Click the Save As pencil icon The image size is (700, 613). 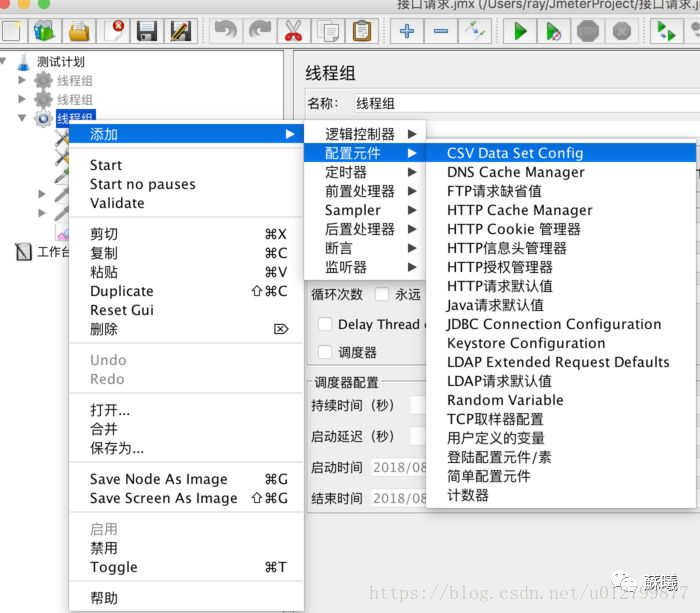[181, 31]
